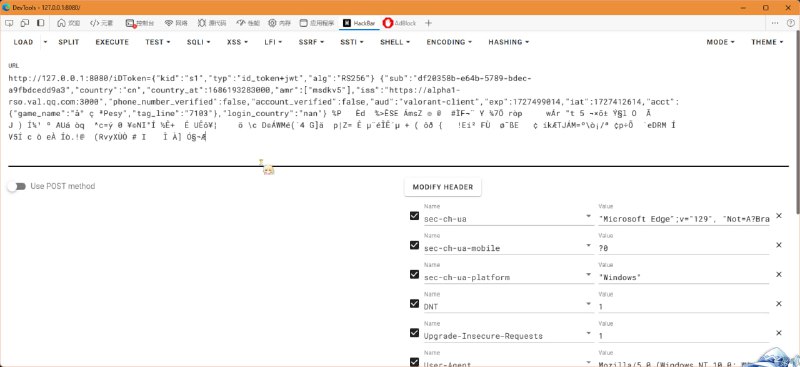This screenshot has height=367, width=800.
Task: Open the SSTI dropdown menu
Action: (352, 42)
